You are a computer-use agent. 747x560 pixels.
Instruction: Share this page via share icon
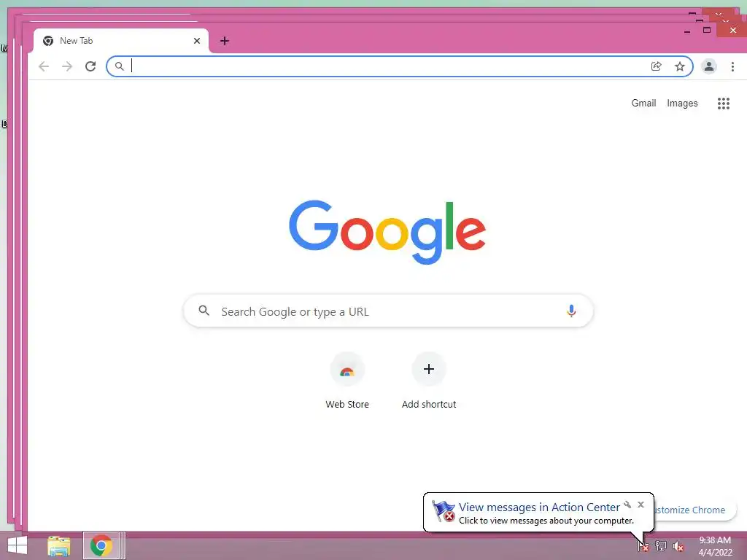click(656, 66)
